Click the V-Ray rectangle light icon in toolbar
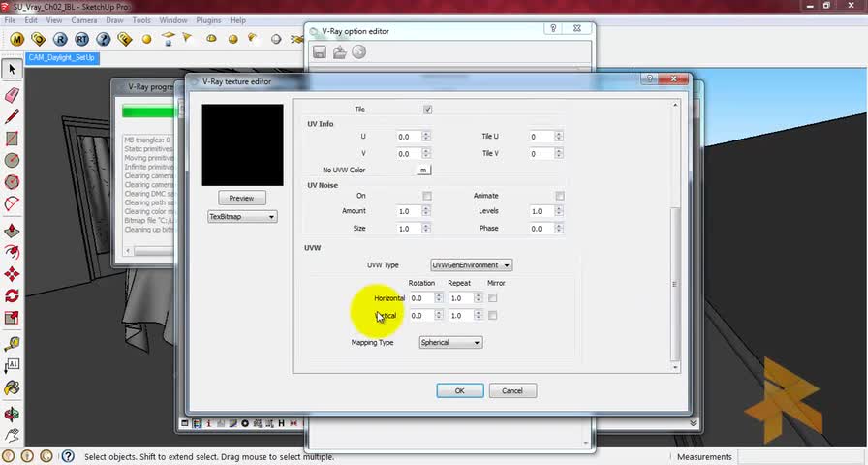 (x=168, y=38)
